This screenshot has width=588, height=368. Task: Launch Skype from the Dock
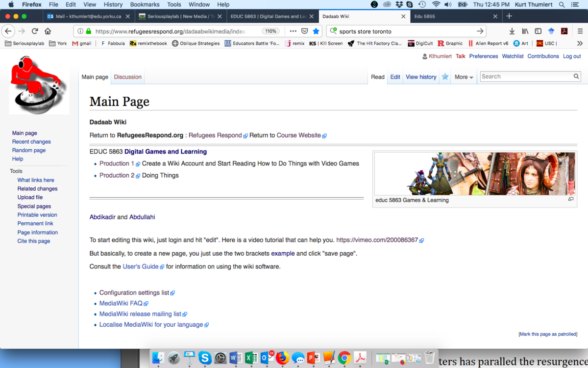[x=205, y=358]
